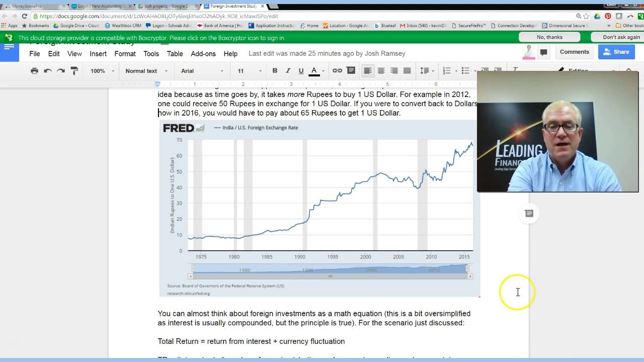Insert a link with the link icon

(x=338, y=71)
